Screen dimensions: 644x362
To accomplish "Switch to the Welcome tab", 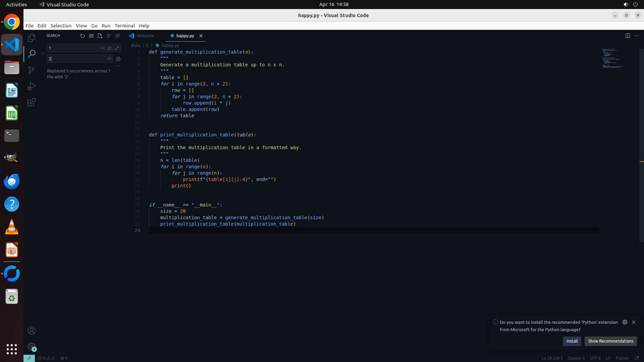I will click(145, 36).
